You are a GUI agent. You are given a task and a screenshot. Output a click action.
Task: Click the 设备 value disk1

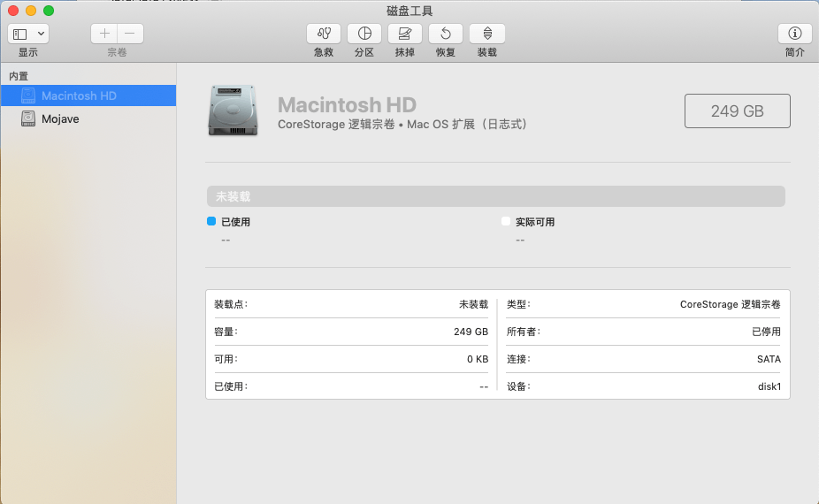[x=769, y=386]
